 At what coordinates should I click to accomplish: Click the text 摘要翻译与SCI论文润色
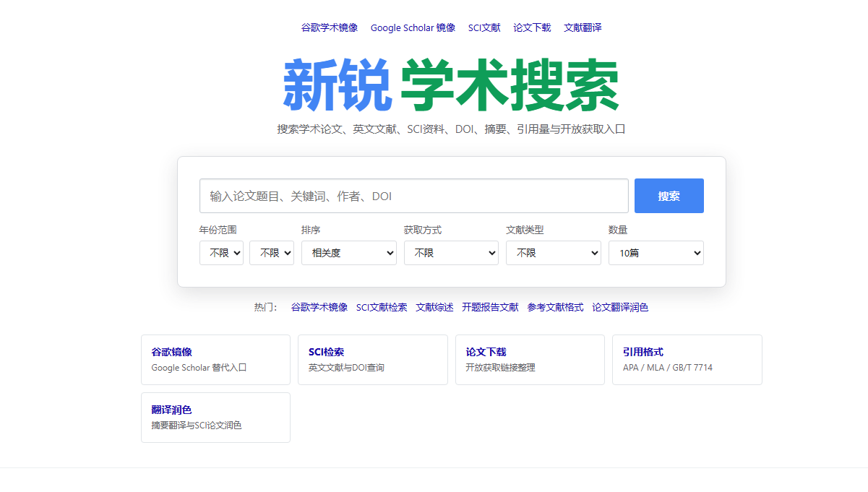[197, 426]
